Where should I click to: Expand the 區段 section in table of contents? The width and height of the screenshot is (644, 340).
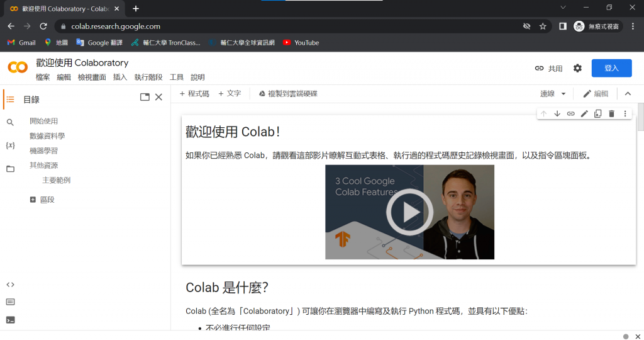(x=33, y=200)
